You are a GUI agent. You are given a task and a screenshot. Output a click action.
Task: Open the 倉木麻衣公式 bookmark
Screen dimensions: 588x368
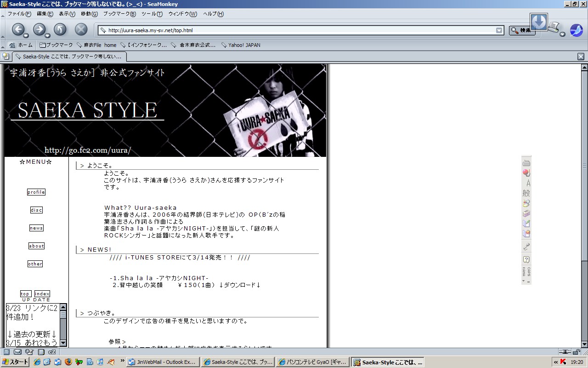click(x=193, y=45)
